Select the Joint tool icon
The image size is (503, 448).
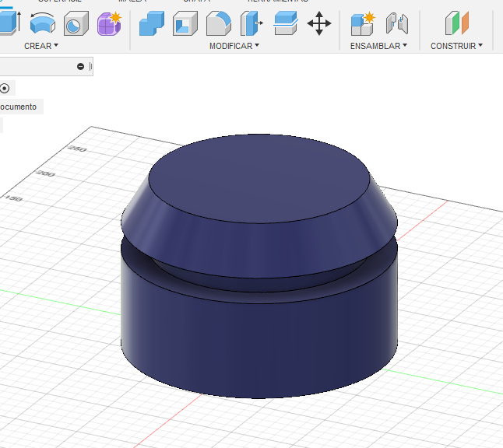pos(397,23)
